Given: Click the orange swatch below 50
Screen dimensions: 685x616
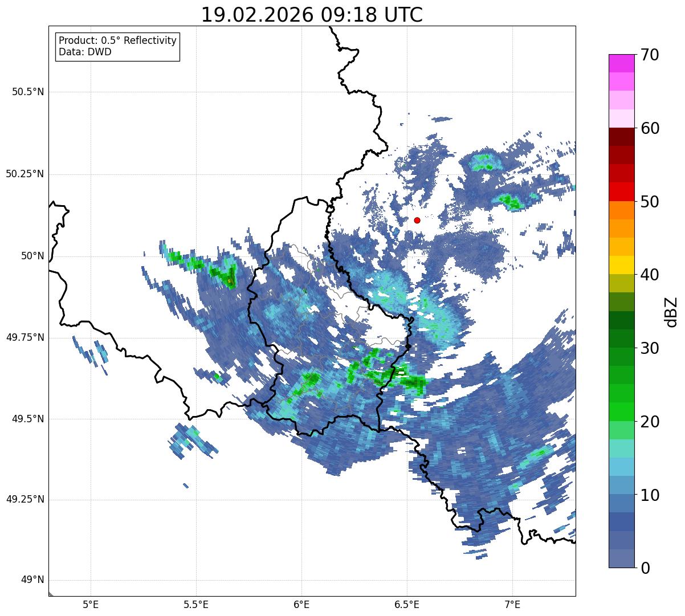Looking at the screenshot, I should pos(621,210).
